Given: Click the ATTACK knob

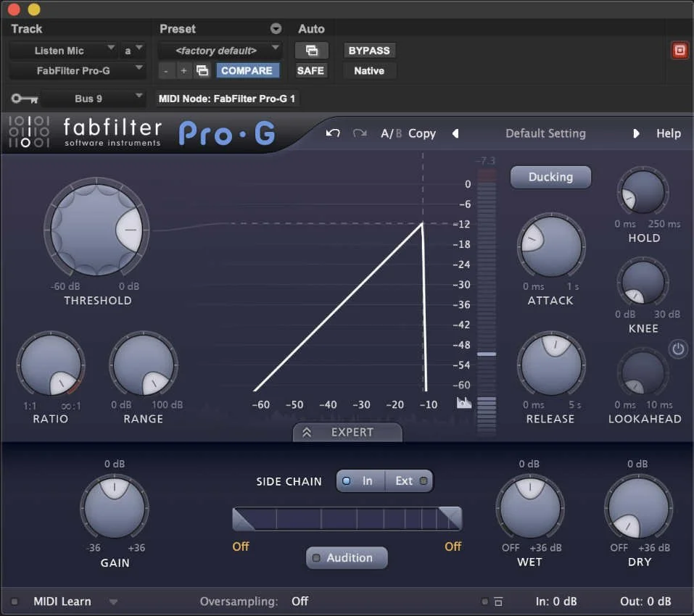Looking at the screenshot, I should click(x=551, y=246).
